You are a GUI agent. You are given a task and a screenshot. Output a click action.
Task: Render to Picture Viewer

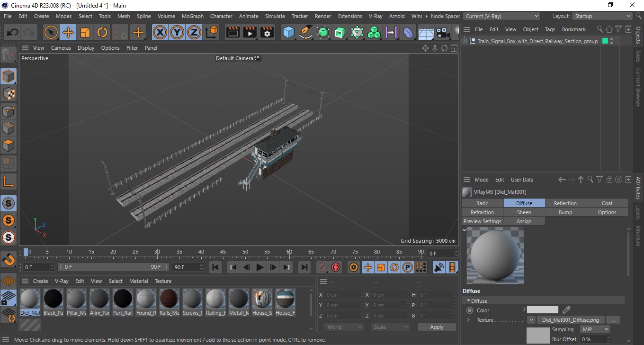click(x=250, y=33)
